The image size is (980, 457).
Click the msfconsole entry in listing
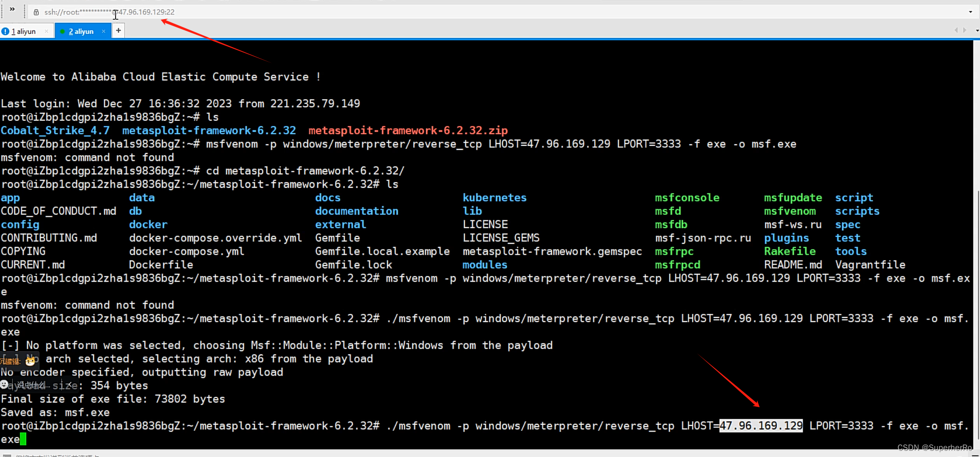(687, 198)
